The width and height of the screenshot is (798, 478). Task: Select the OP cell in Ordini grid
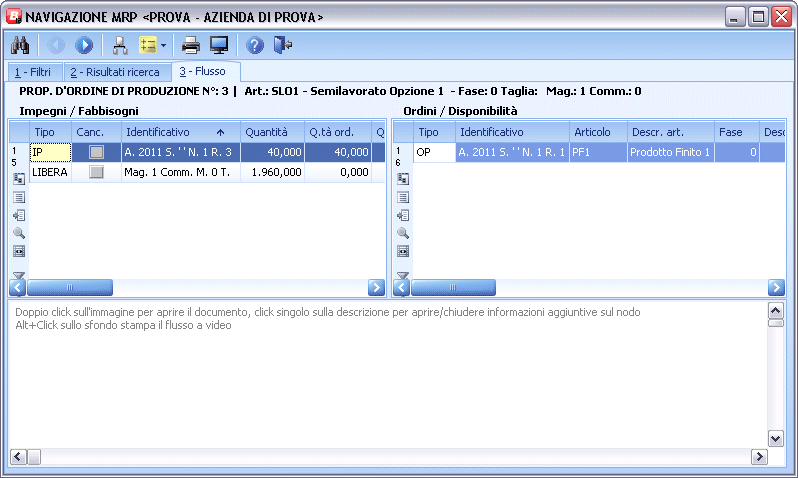(434, 152)
